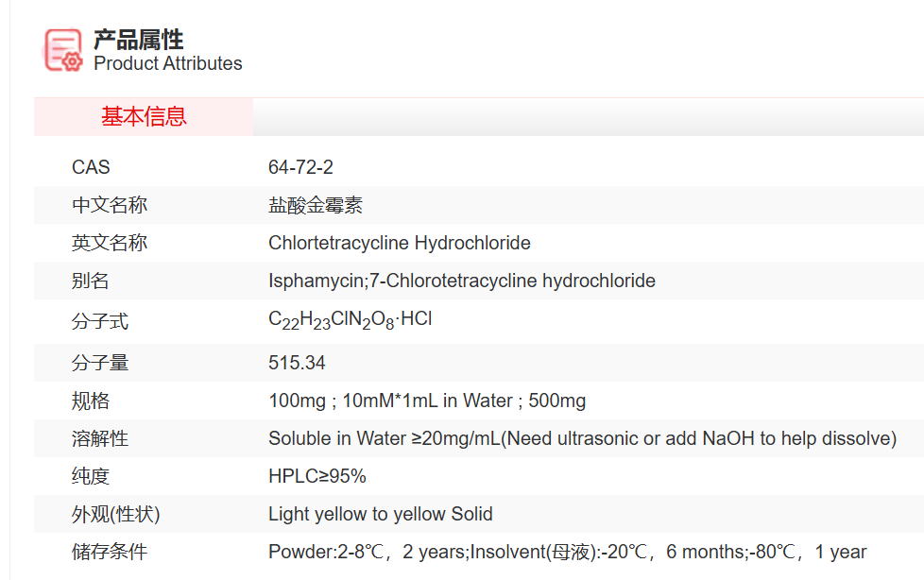Click the CAS number 64-72-2
The width and height of the screenshot is (924, 580).
(x=300, y=167)
